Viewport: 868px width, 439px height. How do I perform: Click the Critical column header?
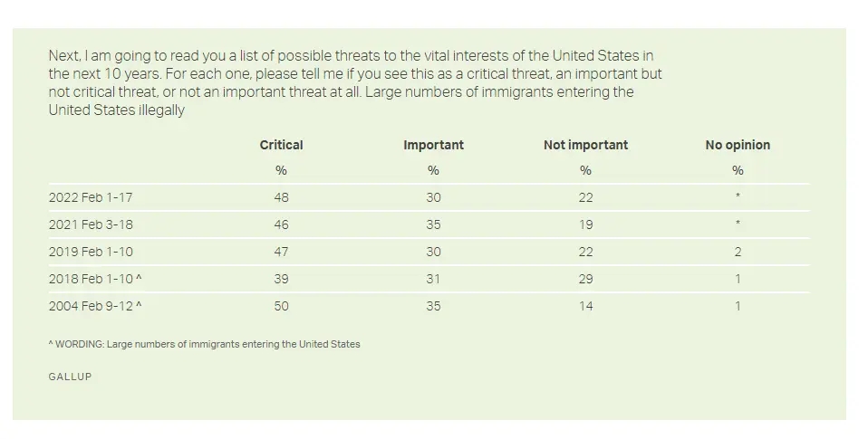tap(281, 145)
